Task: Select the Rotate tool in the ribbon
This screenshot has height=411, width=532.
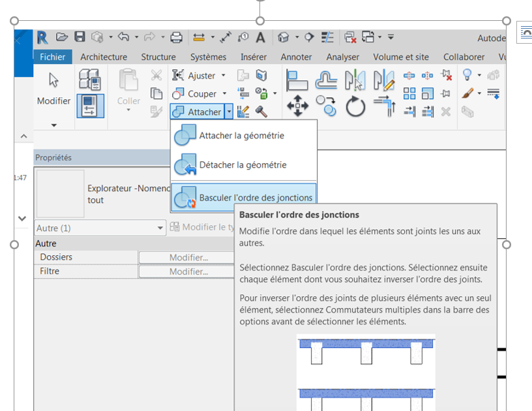Action: [x=355, y=105]
